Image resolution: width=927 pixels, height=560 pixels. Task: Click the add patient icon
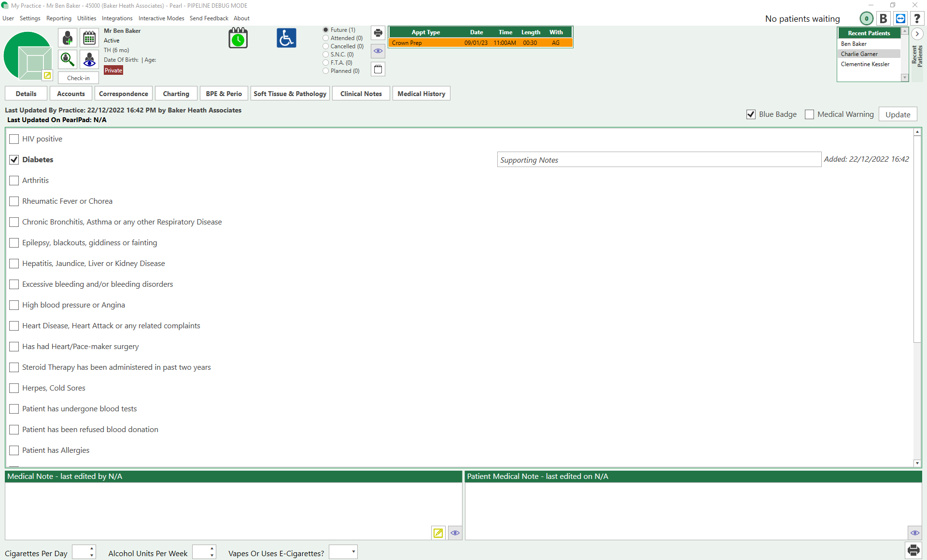pyautogui.click(x=68, y=38)
